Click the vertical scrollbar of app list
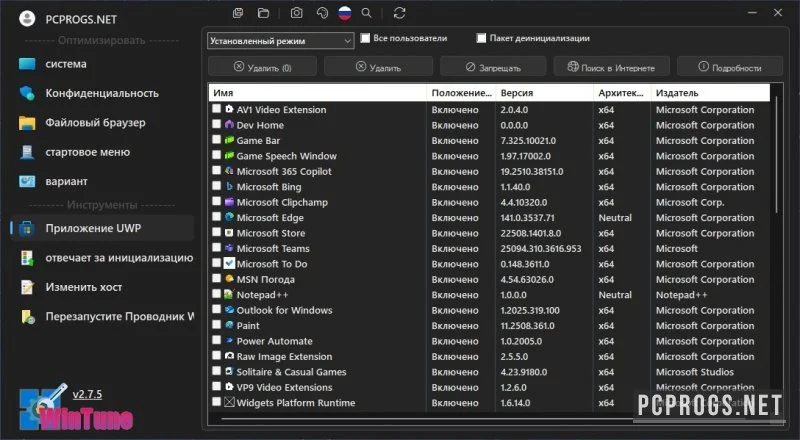The image size is (800, 440). (x=776, y=153)
